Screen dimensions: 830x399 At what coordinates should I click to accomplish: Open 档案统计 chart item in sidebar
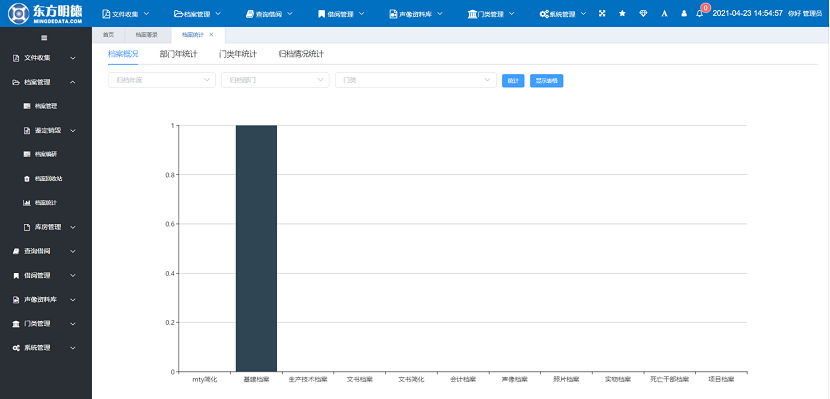pos(46,203)
